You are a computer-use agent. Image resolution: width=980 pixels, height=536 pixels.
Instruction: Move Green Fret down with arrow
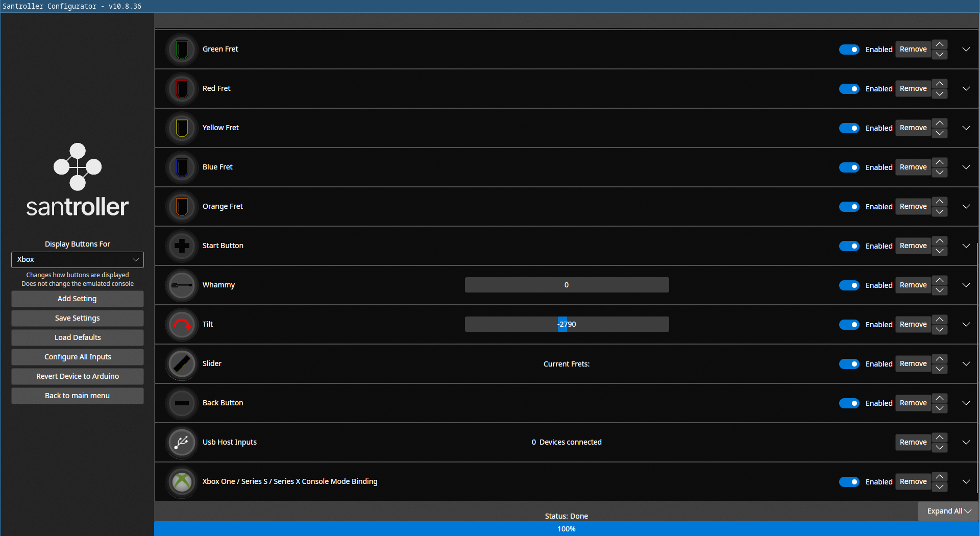tap(939, 55)
